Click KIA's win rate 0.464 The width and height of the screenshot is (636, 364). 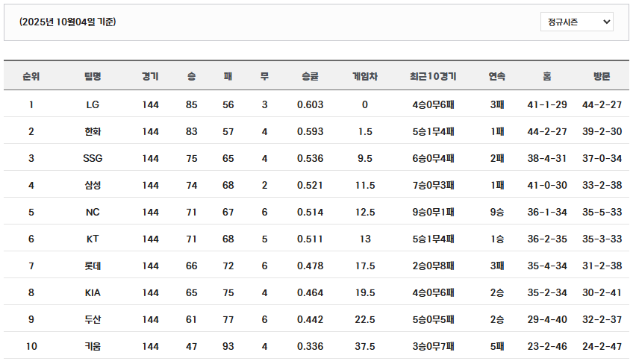[x=310, y=292]
